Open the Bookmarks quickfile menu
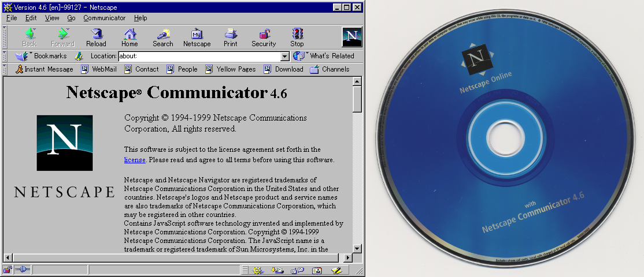644x277 pixels. [40, 56]
